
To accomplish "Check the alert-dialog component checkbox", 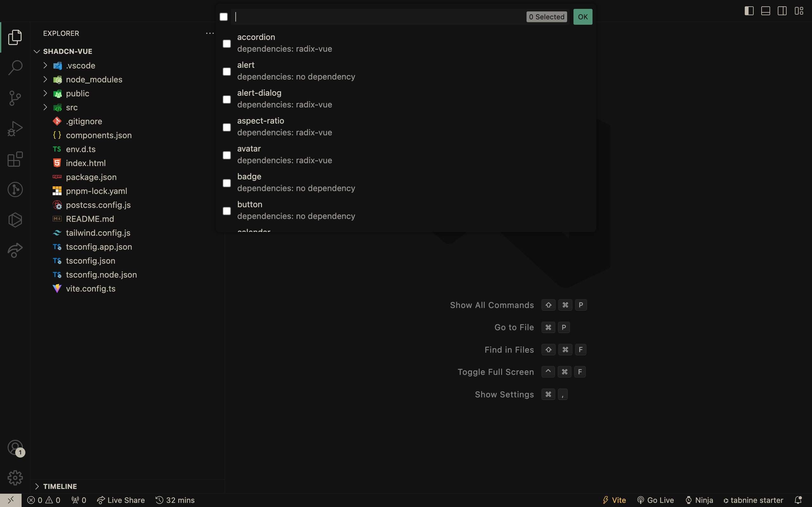I will pyautogui.click(x=227, y=99).
